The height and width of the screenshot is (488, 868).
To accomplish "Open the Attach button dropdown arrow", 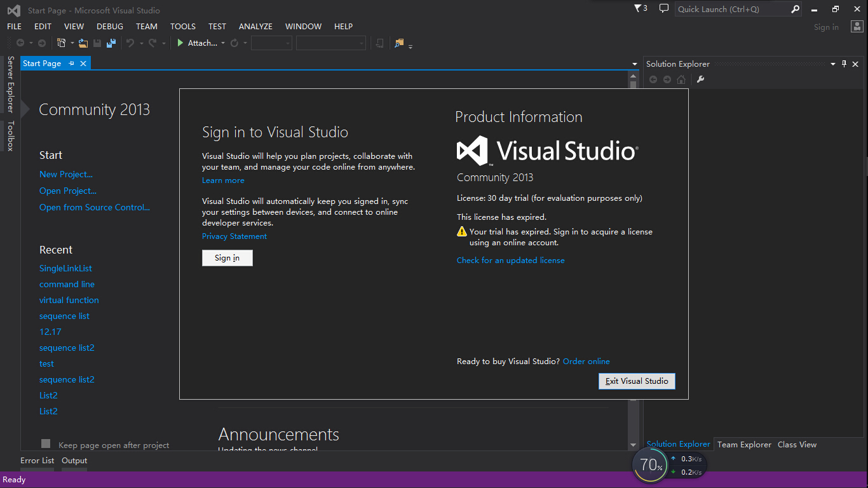I will (x=223, y=44).
